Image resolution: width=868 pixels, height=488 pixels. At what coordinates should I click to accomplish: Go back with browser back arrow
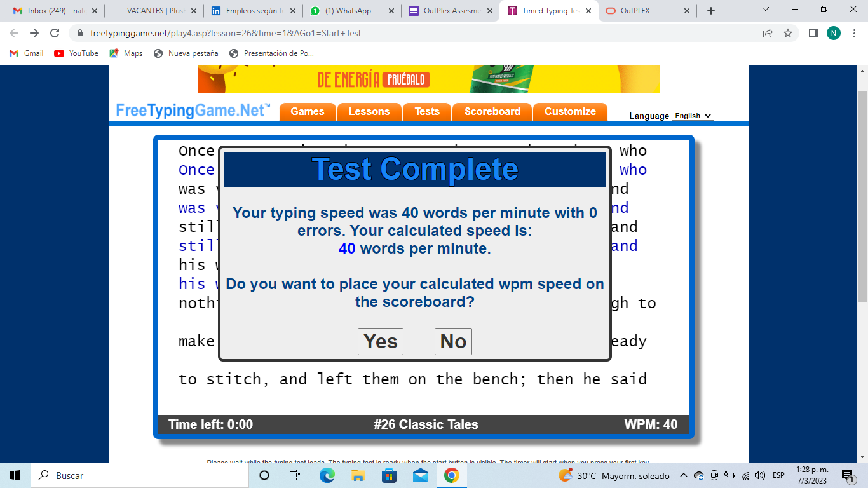click(14, 33)
